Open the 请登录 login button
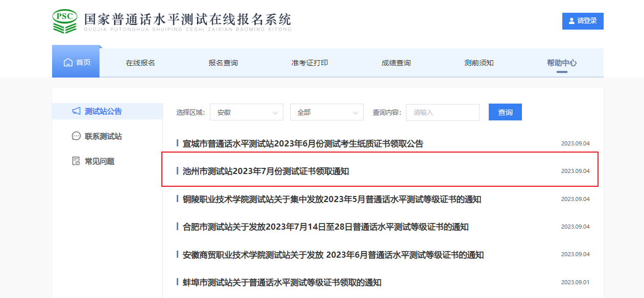This screenshot has height=298, width=644. pyautogui.click(x=583, y=21)
